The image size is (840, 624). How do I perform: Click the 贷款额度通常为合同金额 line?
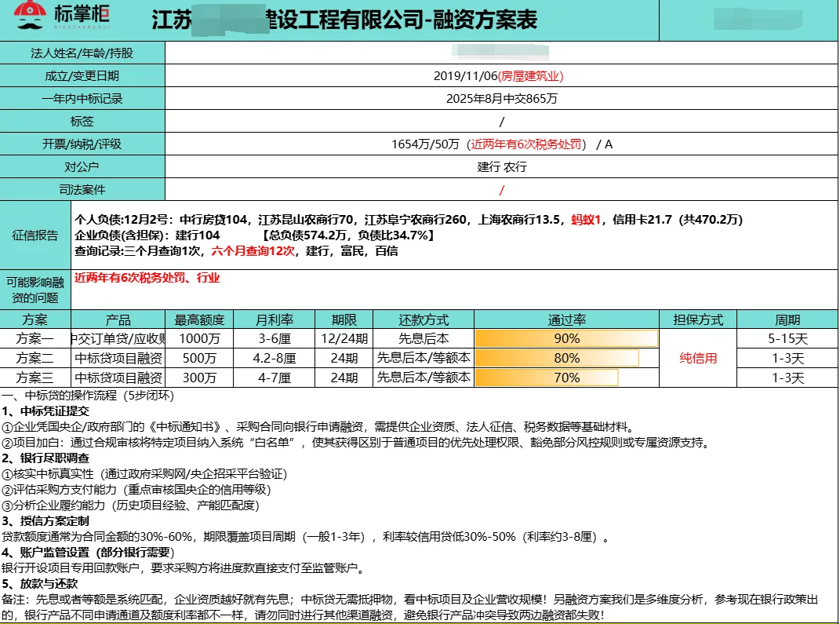pyautogui.click(x=305, y=537)
